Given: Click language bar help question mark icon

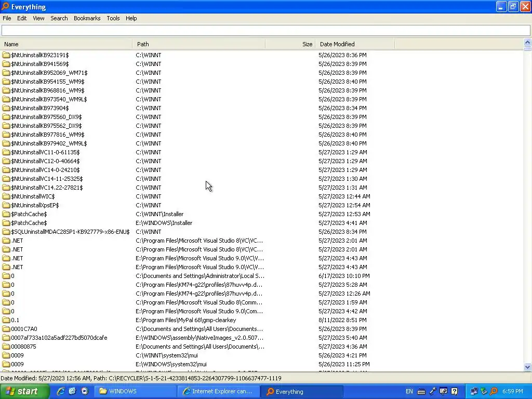Looking at the screenshot, I should point(455,392).
